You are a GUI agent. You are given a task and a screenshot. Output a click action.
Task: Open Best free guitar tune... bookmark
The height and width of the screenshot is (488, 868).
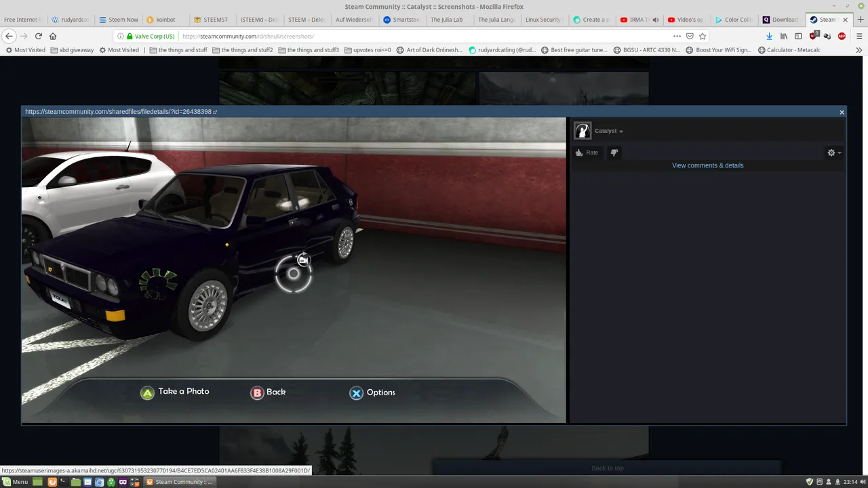tap(574, 49)
